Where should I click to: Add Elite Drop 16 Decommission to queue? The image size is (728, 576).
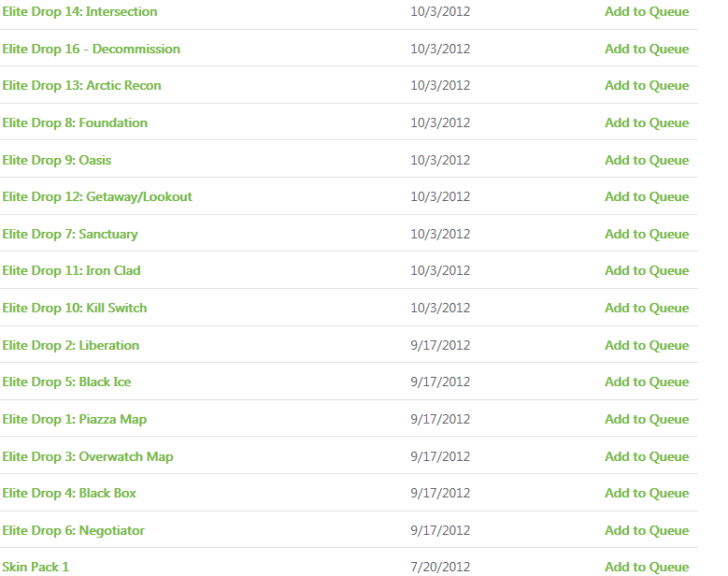point(647,49)
